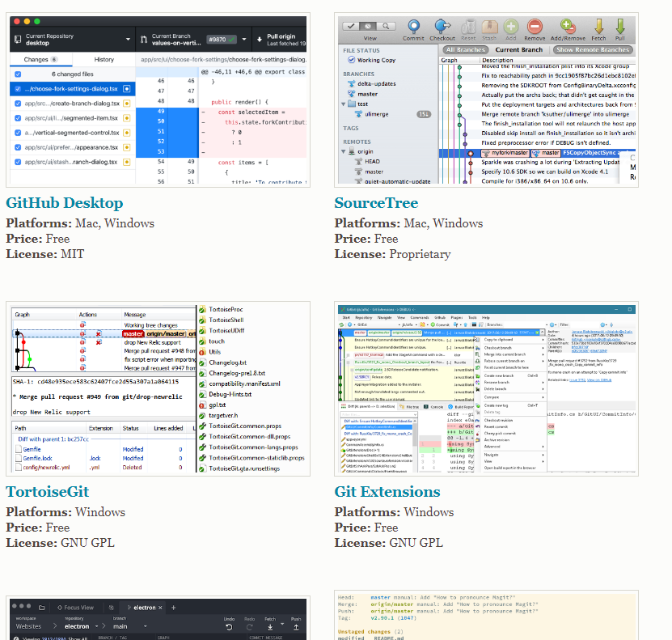Click Fetch download icon in GitKraken screenshot
Screen dimensions: 672x640
[270, 627]
